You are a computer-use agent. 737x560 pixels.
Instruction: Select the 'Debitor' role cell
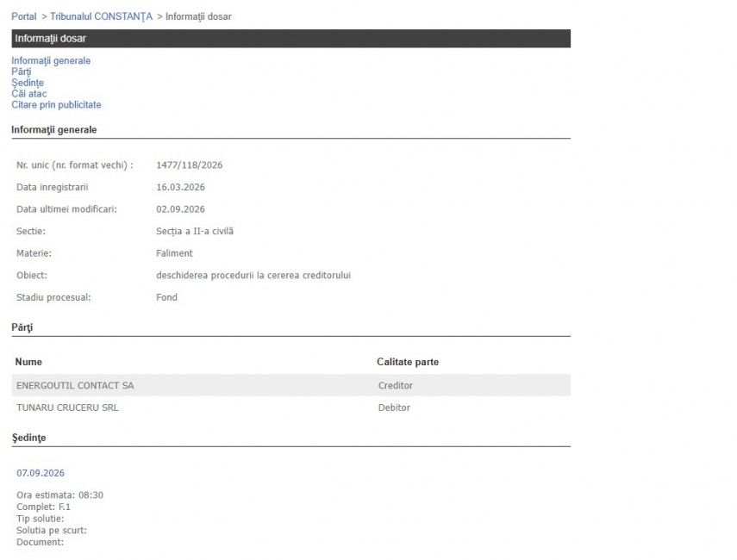(394, 408)
